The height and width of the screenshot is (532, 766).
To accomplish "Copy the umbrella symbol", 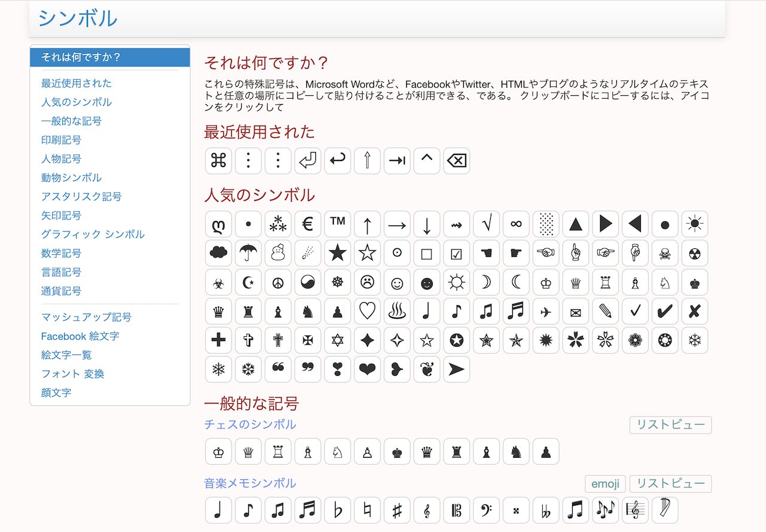I will pyautogui.click(x=248, y=253).
